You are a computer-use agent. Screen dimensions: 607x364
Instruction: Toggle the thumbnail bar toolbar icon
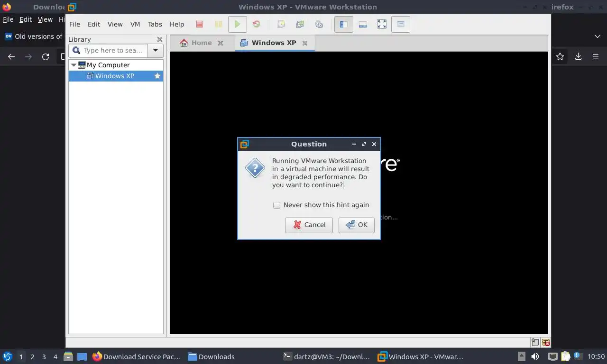(x=363, y=24)
